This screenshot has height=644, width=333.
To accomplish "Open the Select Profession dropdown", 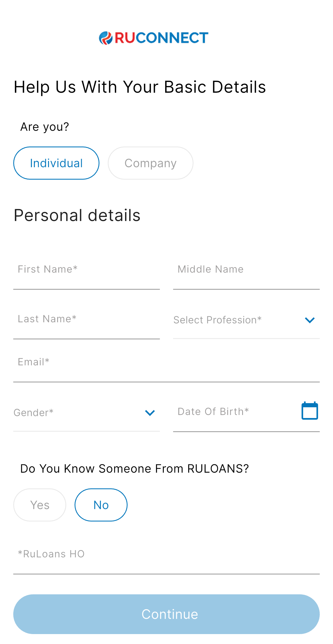I will coord(237,320).
